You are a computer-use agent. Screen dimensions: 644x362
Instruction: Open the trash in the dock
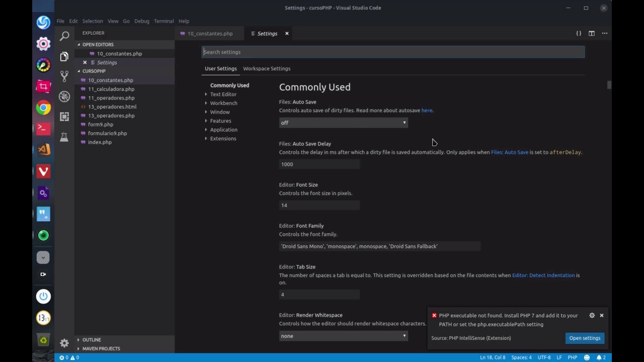tap(43, 340)
